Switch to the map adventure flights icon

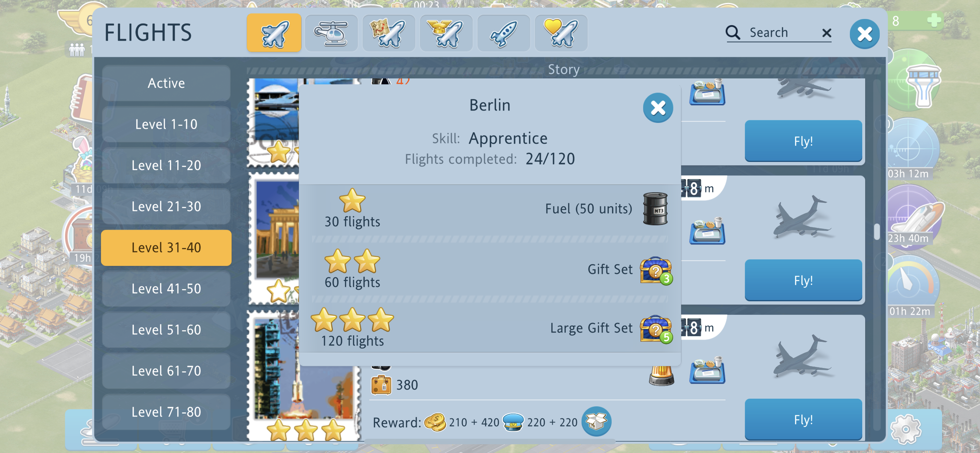(x=388, y=33)
